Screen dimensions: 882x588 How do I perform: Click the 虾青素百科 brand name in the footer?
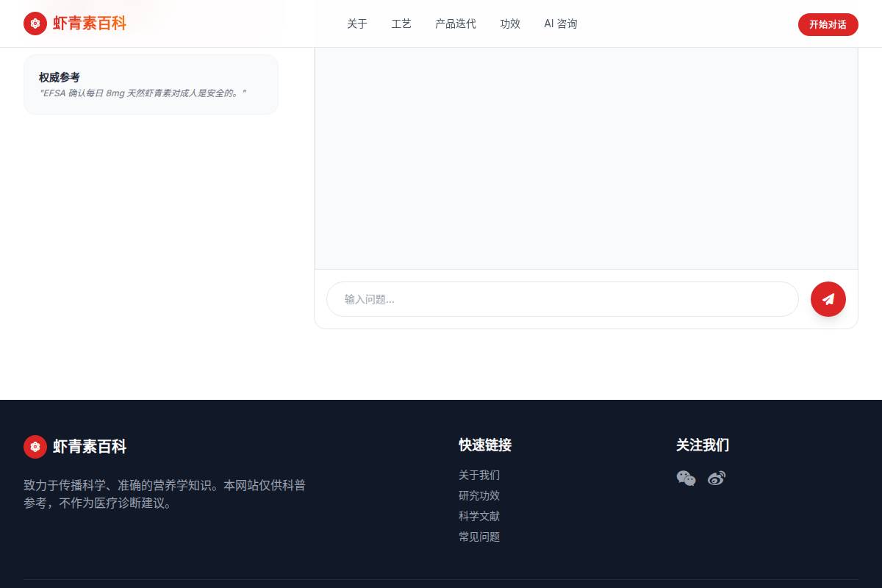90,447
